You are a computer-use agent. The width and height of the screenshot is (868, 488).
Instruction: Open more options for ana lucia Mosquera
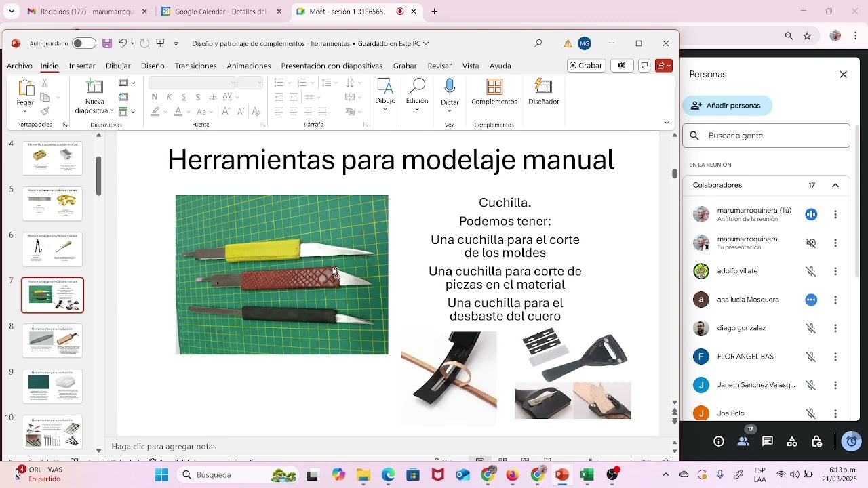point(835,300)
